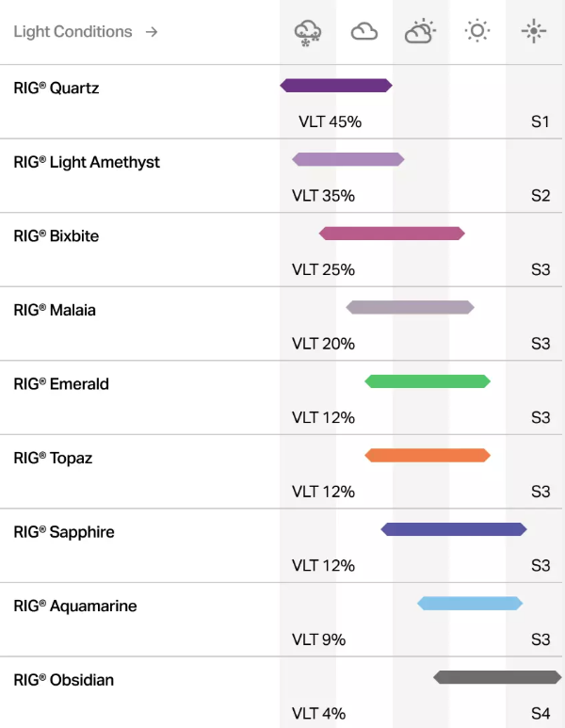Click the green Emerald range bar
The width and height of the screenshot is (565, 728).
point(428,381)
